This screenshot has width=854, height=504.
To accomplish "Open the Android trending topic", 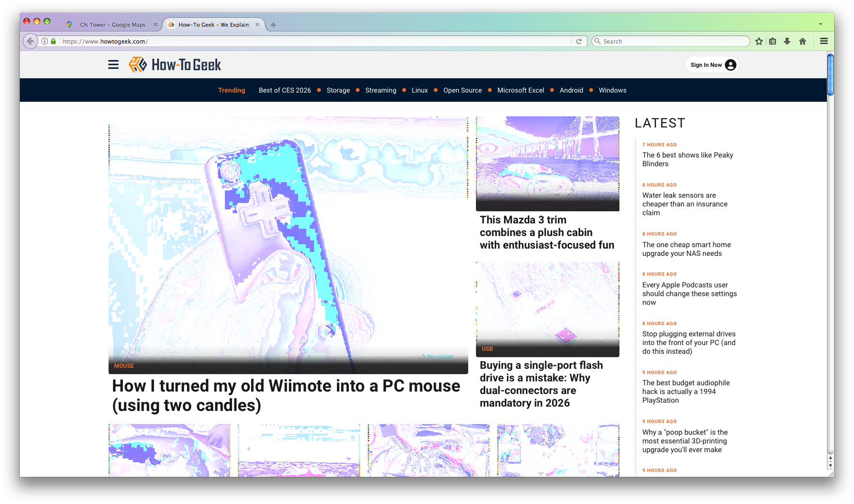I will point(571,90).
